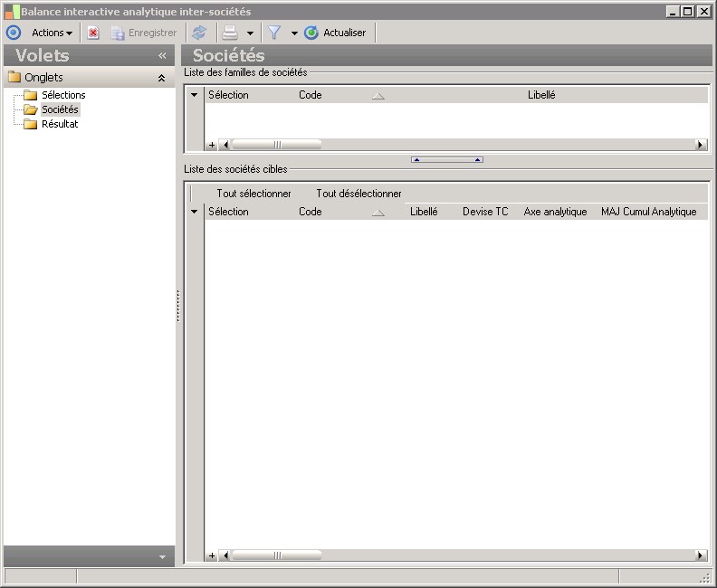Screen dimensions: 717x588
Task: Click the Tout désélectionner button
Action: pyautogui.click(x=358, y=194)
